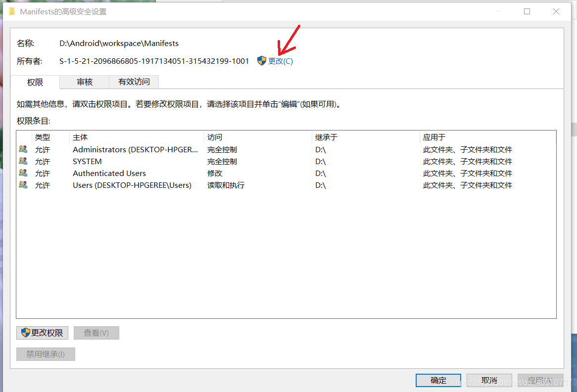The image size is (577, 392).
Task: Switch to the 权限 tab
Action: click(x=35, y=82)
